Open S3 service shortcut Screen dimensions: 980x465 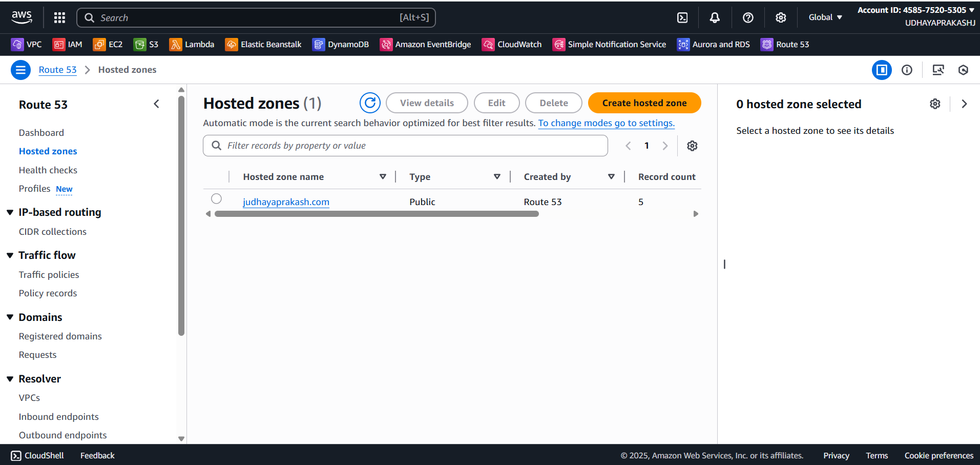(x=146, y=45)
